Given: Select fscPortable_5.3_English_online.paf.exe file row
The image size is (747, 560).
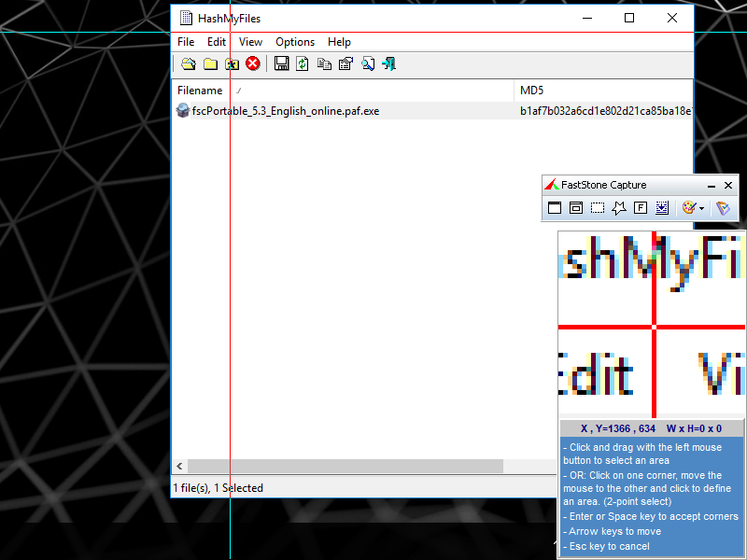Looking at the screenshot, I should point(285,111).
